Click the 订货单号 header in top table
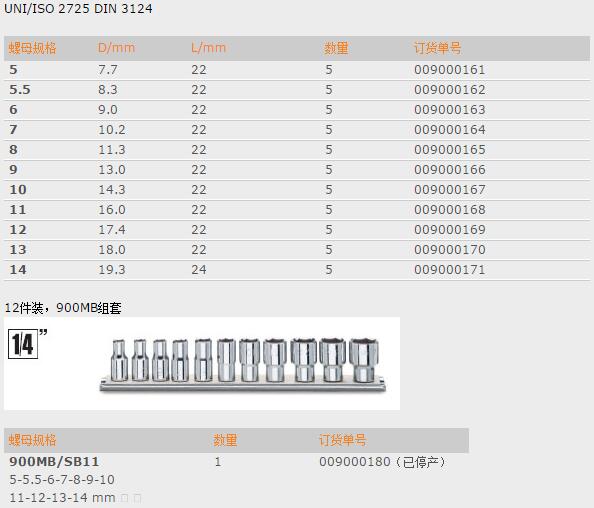Image resolution: width=594 pixels, height=508 pixels. [438, 48]
